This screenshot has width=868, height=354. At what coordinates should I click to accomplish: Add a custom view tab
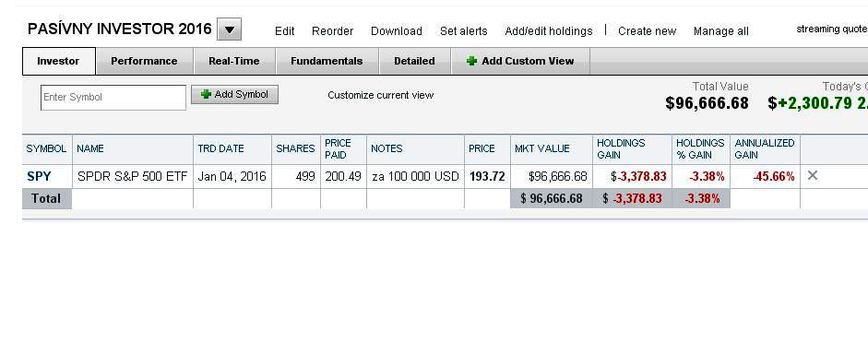coord(520,61)
